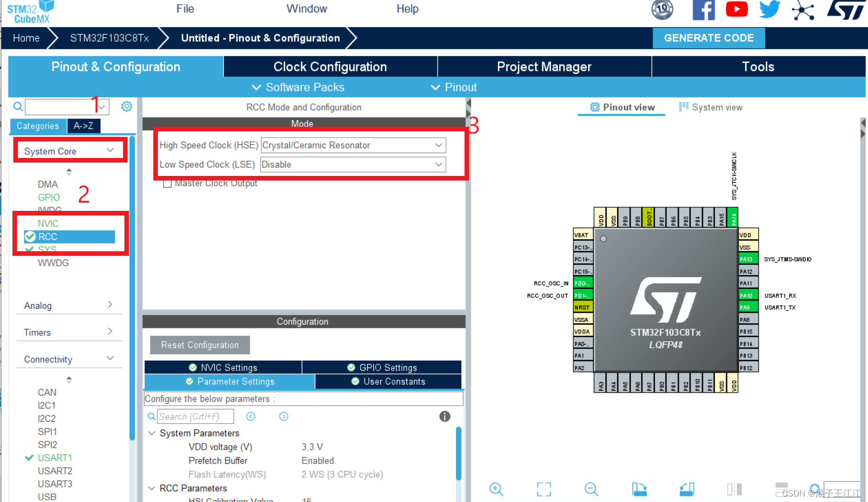Go to next parameter search result
Image resolution: width=868 pixels, height=502 pixels.
coord(284,417)
